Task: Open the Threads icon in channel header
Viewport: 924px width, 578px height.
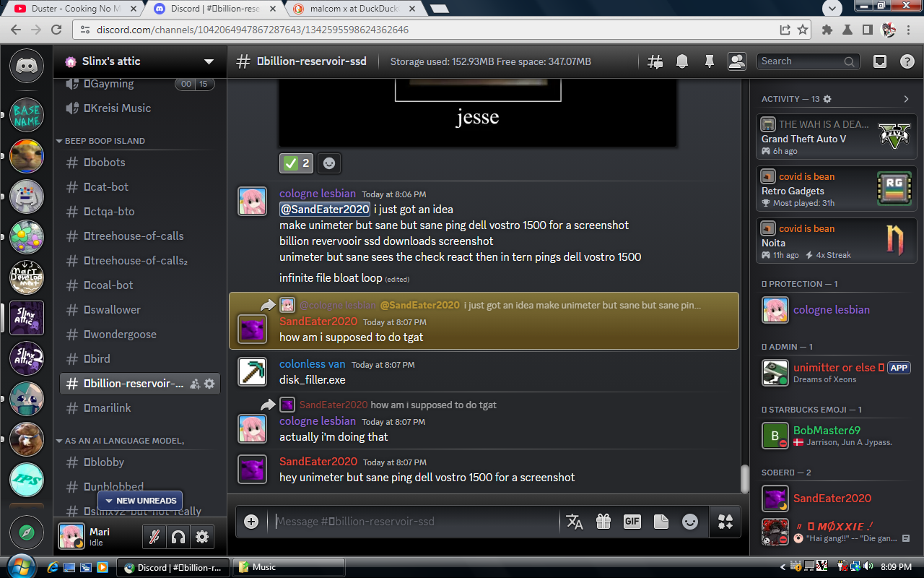Action: (655, 61)
